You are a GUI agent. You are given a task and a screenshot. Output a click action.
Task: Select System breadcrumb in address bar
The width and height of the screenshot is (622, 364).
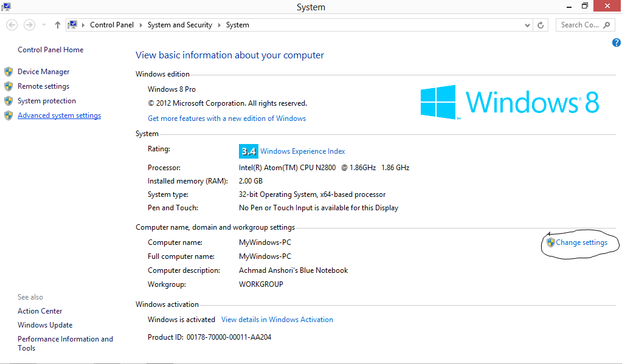pos(238,25)
